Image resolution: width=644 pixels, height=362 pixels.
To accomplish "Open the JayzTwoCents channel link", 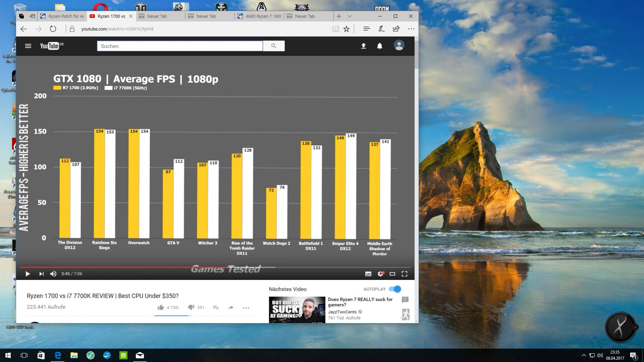I will tap(342, 312).
